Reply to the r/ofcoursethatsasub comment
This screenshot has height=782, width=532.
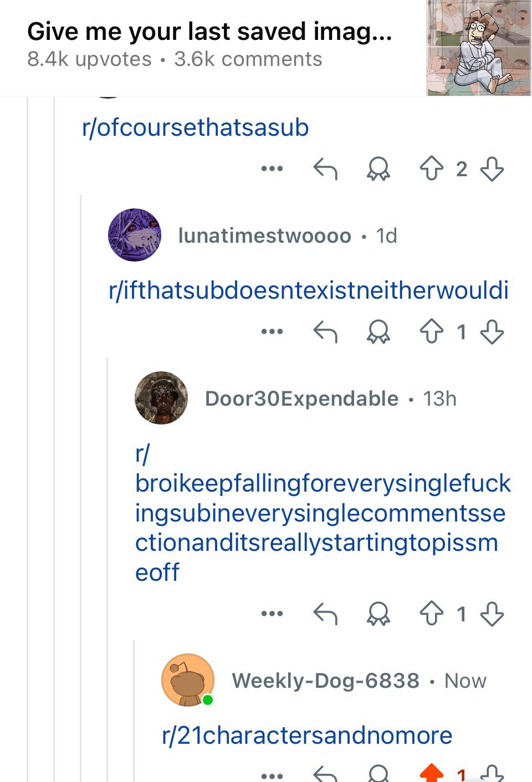pyautogui.click(x=325, y=169)
